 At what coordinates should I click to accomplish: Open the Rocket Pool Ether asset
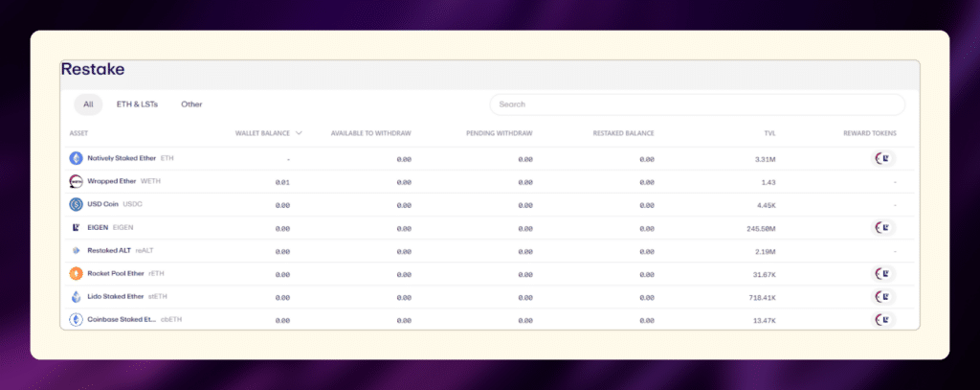116,273
